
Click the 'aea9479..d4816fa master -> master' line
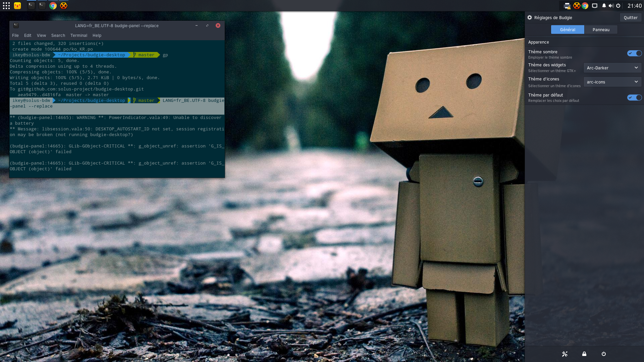tap(63, 95)
